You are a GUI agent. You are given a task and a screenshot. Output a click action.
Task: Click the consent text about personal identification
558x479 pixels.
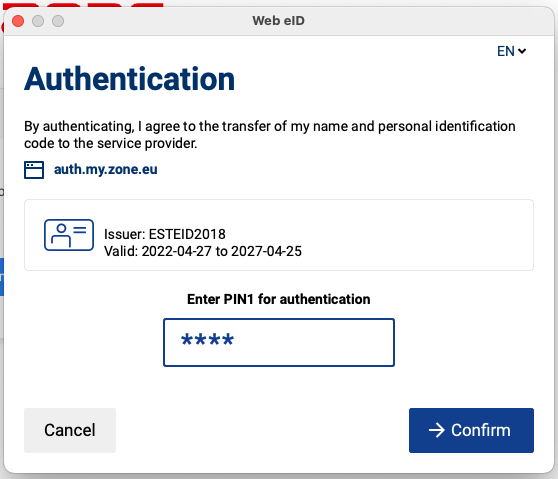coord(270,135)
